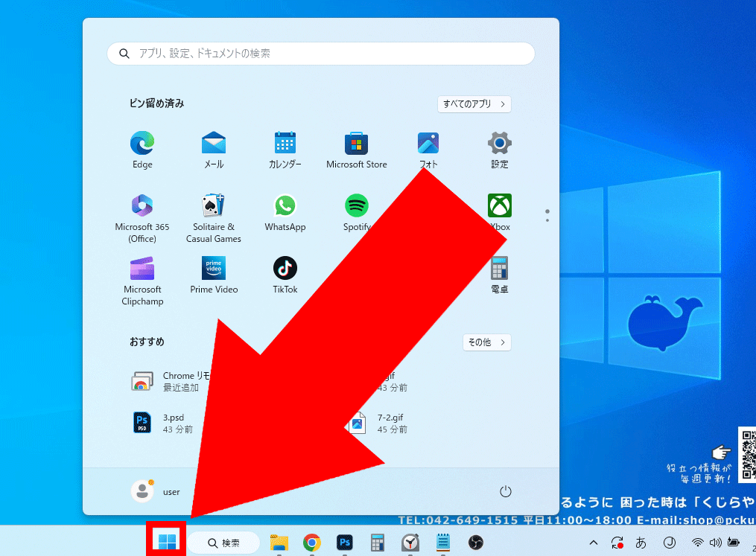Launch WhatsApp

click(x=285, y=212)
